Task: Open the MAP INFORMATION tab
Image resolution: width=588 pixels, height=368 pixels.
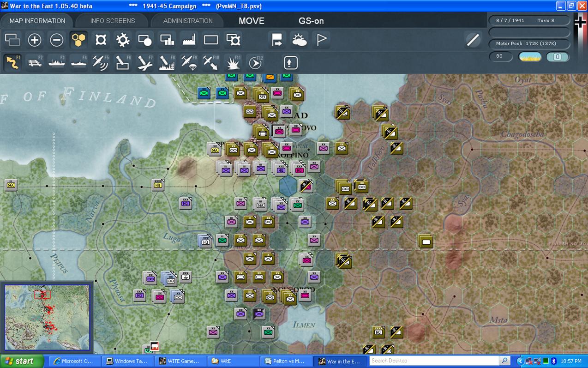Action: tap(37, 21)
